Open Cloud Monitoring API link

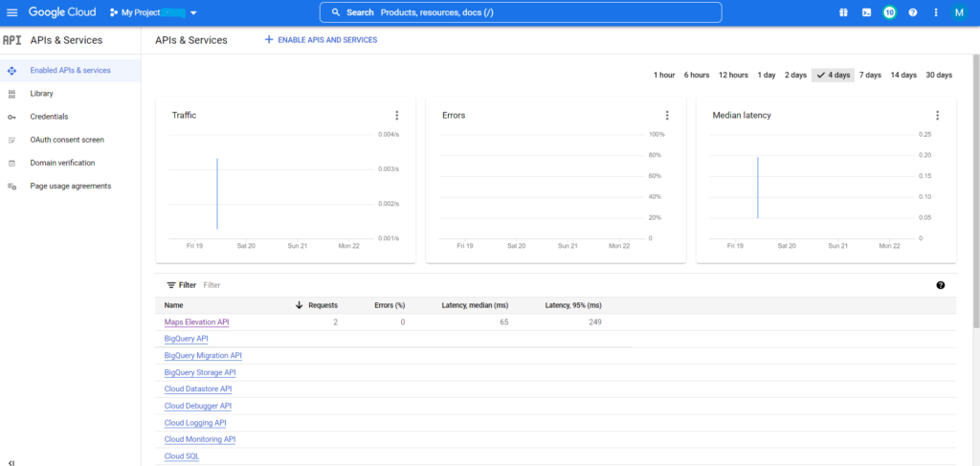pyautogui.click(x=200, y=440)
